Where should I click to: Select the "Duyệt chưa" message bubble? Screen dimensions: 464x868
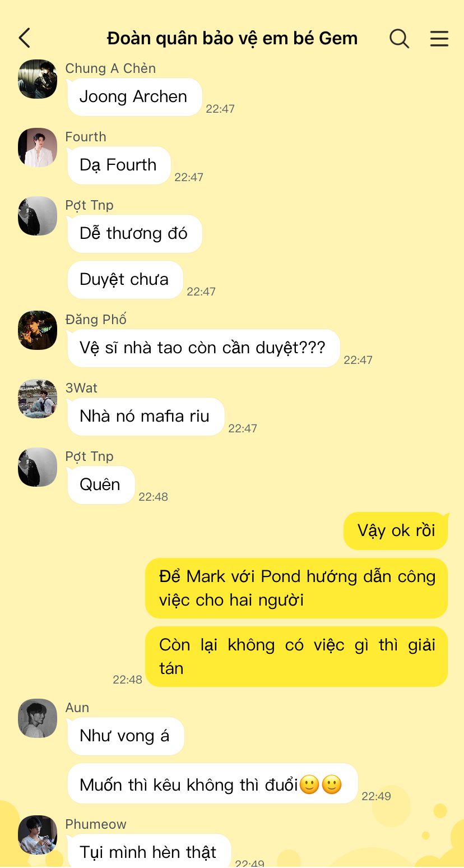[x=124, y=280]
